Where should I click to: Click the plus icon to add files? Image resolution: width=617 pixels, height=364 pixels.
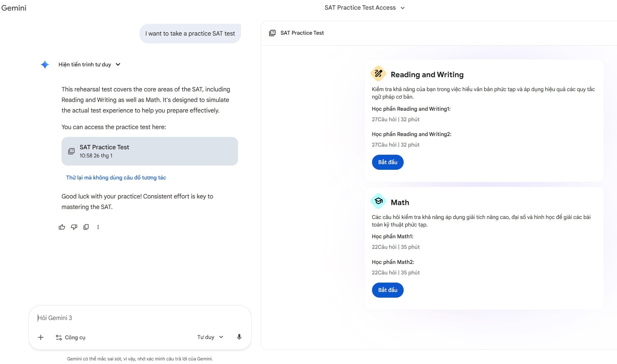click(x=41, y=337)
